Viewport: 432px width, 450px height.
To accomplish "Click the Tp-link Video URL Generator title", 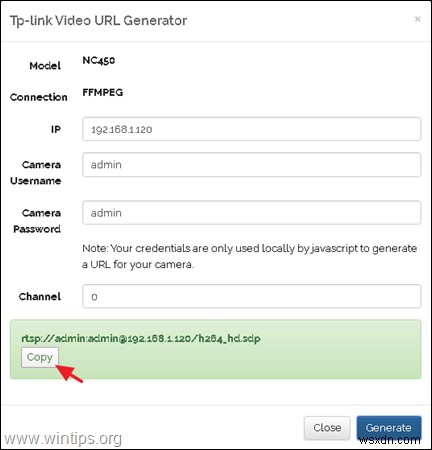I will (x=98, y=21).
